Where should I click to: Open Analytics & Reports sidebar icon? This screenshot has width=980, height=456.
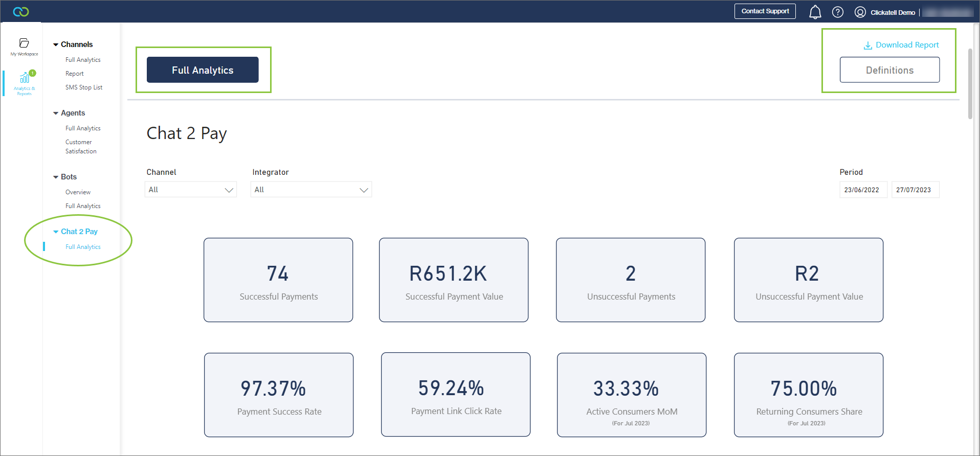pos(24,83)
